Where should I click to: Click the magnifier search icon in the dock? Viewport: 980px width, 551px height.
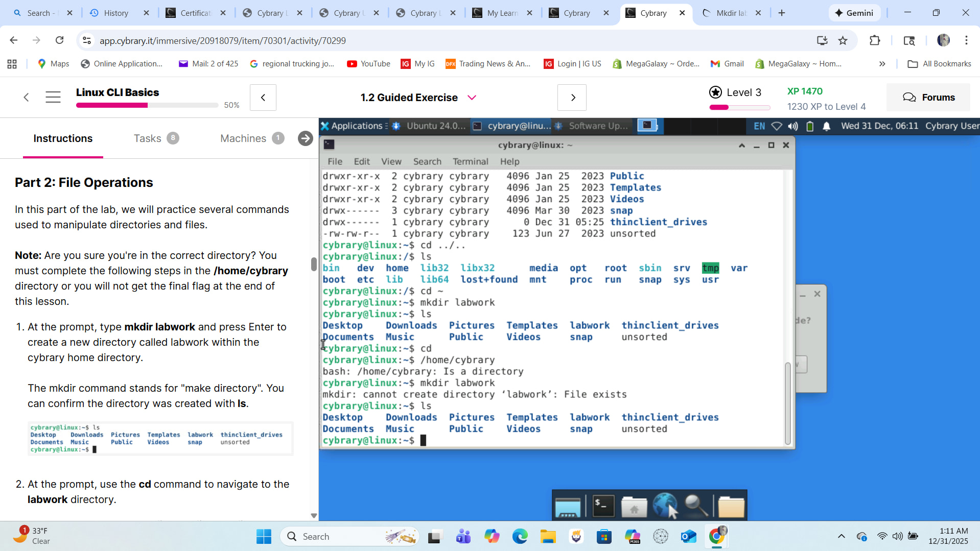(696, 507)
